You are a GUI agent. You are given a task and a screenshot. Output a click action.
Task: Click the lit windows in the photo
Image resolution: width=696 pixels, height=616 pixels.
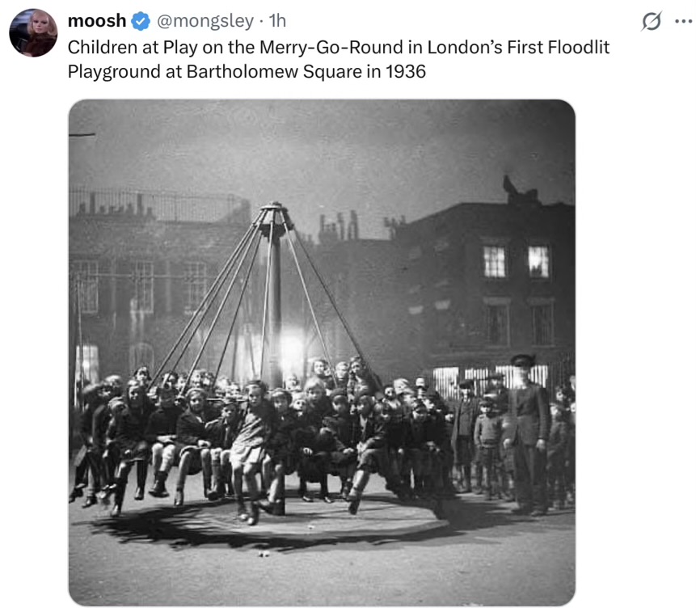[516, 261]
